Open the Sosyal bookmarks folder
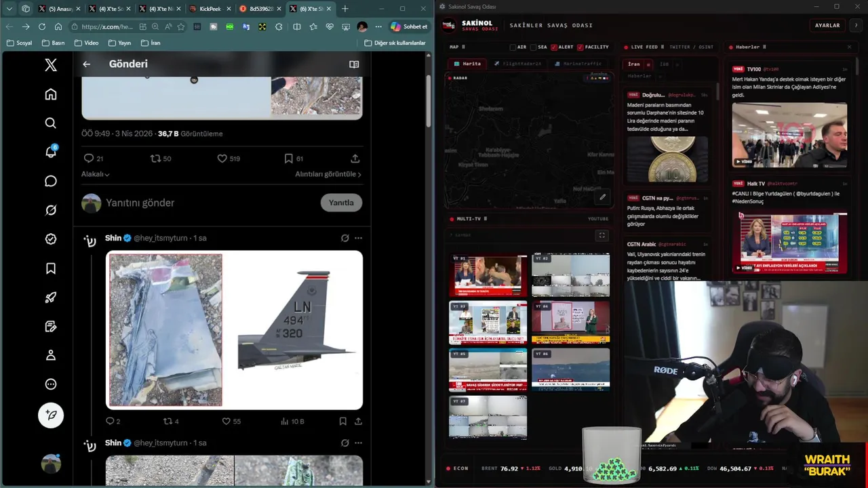The width and height of the screenshot is (868, 488). [x=19, y=43]
